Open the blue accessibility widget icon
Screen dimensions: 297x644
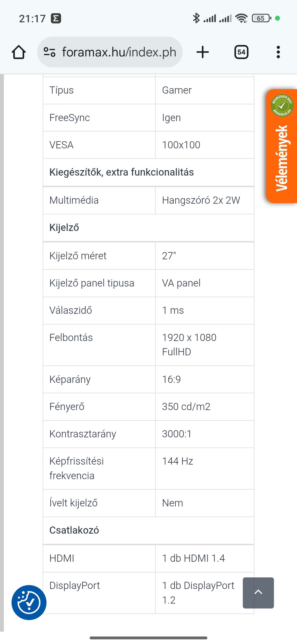pyautogui.click(x=29, y=602)
